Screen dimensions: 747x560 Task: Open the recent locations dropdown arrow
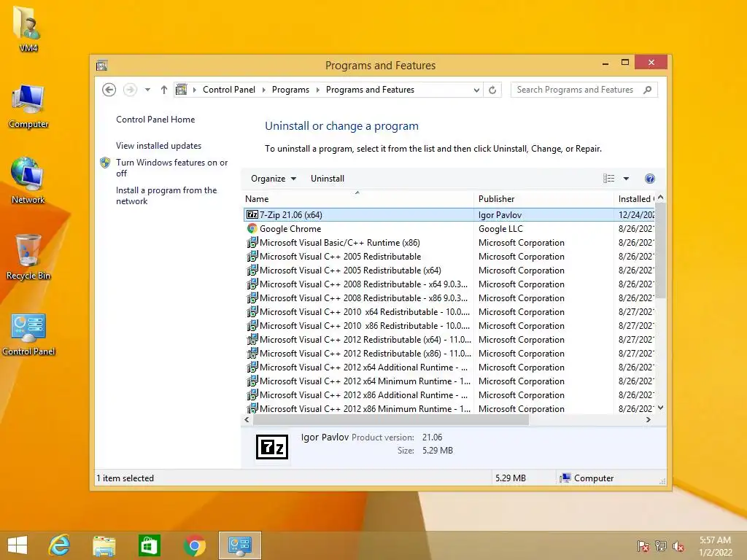[x=147, y=90]
